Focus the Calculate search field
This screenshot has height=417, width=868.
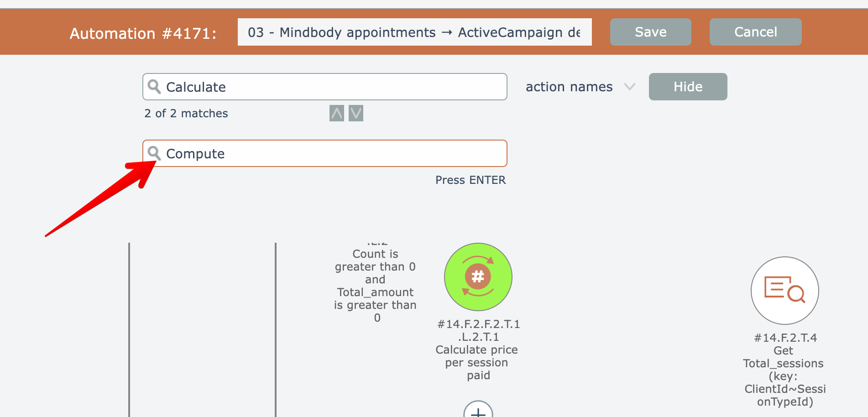point(333,87)
